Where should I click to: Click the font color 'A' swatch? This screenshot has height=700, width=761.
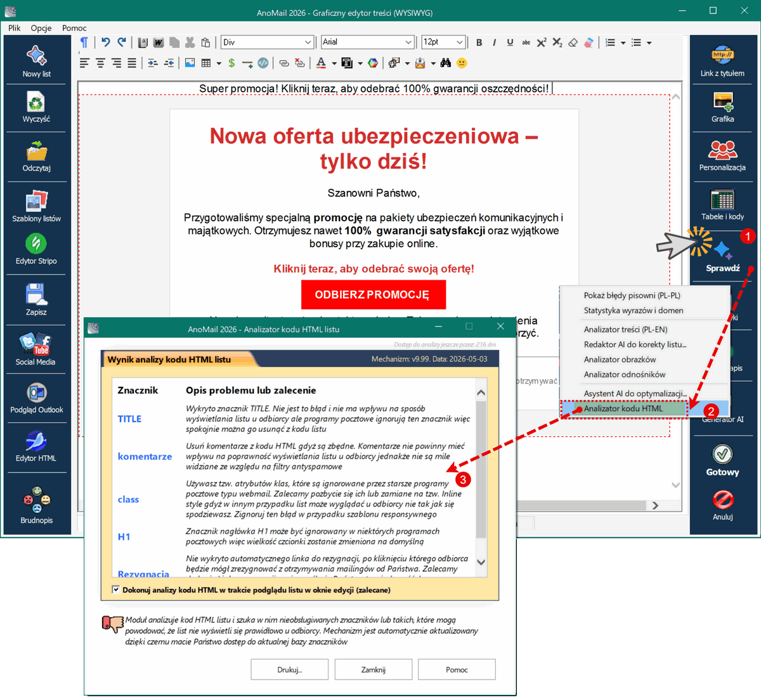tap(321, 63)
